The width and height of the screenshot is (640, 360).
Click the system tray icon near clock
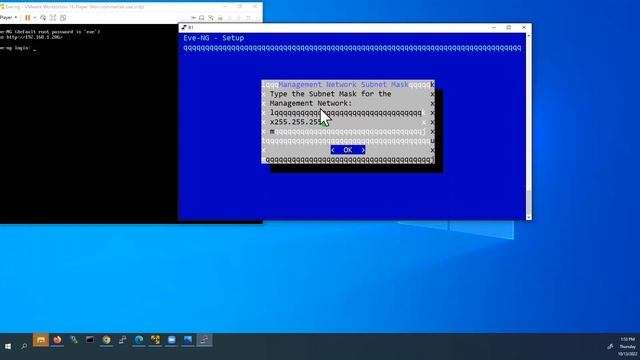click(610, 347)
